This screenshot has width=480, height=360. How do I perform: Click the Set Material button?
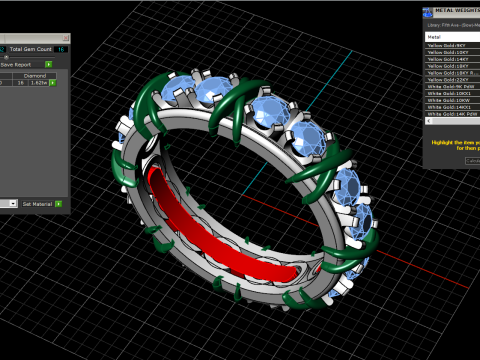37,204
